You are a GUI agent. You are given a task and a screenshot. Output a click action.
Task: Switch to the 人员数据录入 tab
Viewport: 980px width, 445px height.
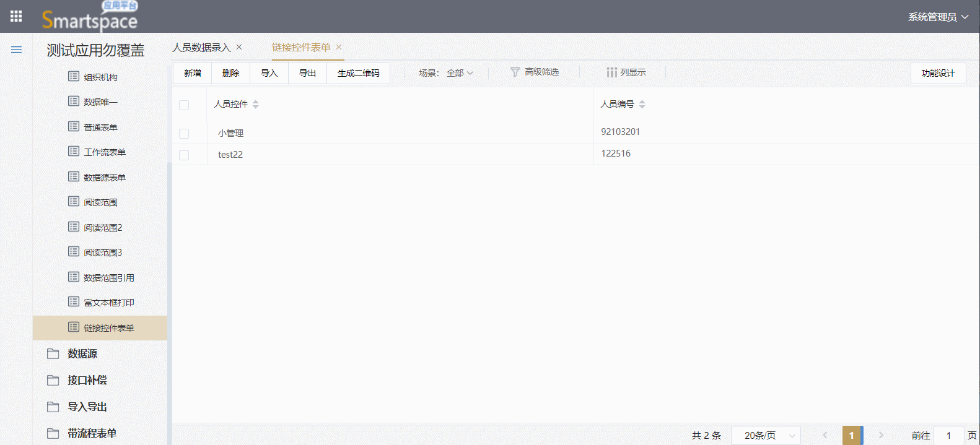click(x=201, y=48)
